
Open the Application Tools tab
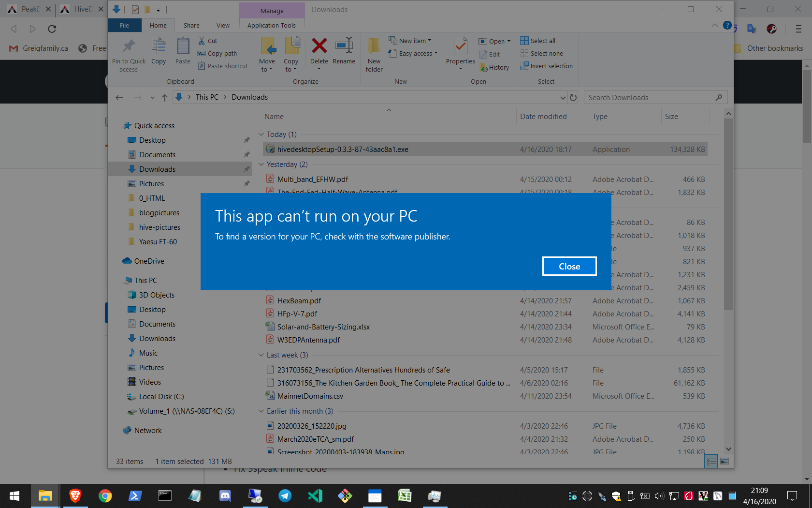coord(272,25)
